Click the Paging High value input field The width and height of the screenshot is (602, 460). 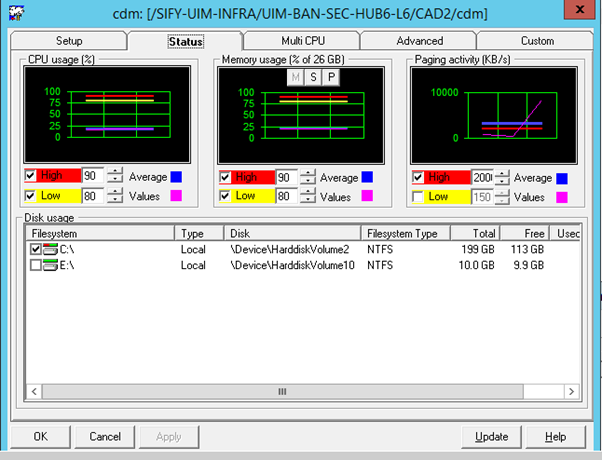point(483,177)
